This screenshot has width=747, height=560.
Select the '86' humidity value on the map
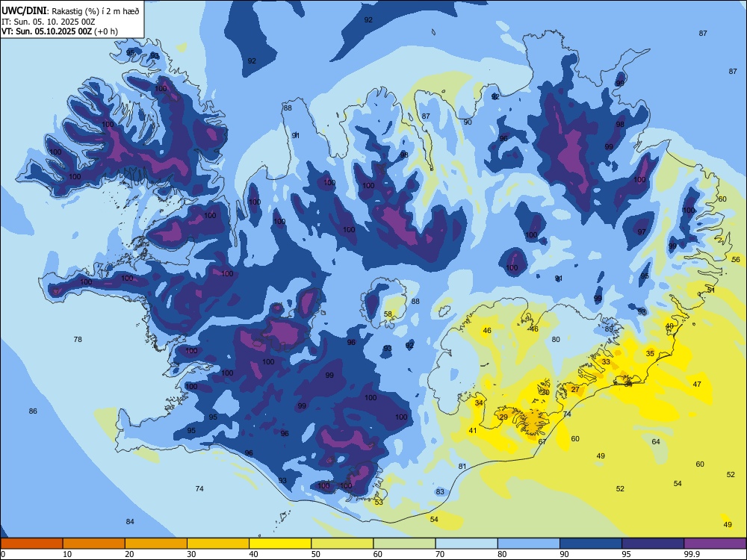[33, 411]
